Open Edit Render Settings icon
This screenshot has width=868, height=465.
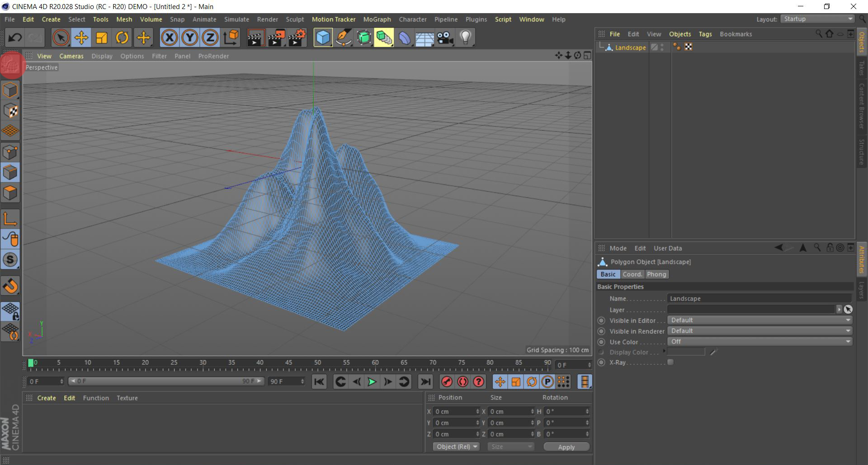297,38
